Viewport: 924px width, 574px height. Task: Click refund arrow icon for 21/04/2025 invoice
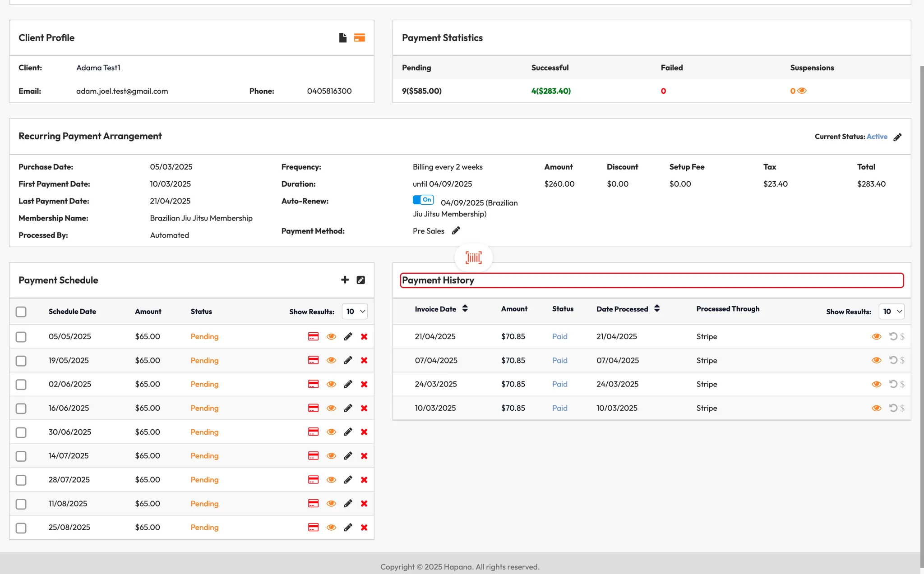coord(892,336)
